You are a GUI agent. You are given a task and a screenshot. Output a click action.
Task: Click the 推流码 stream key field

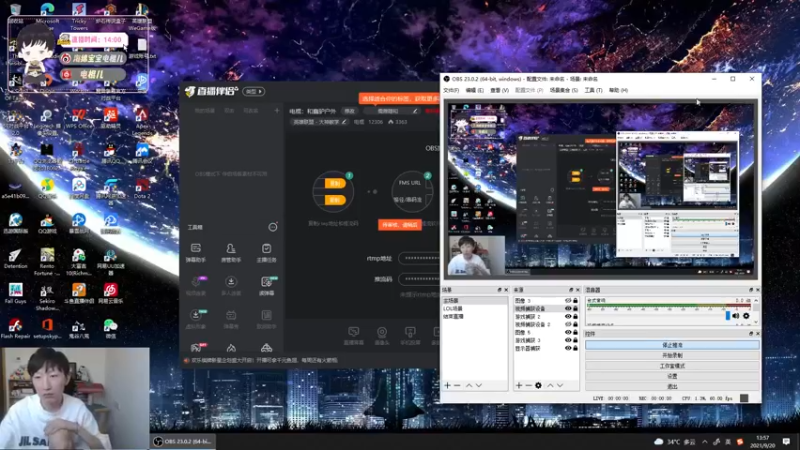[418, 279]
